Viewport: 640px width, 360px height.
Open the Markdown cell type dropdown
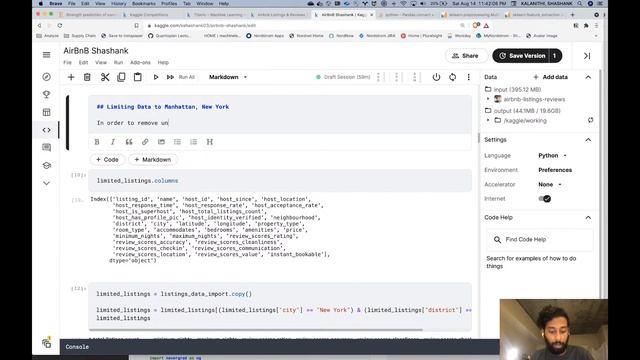(x=228, y=77)
